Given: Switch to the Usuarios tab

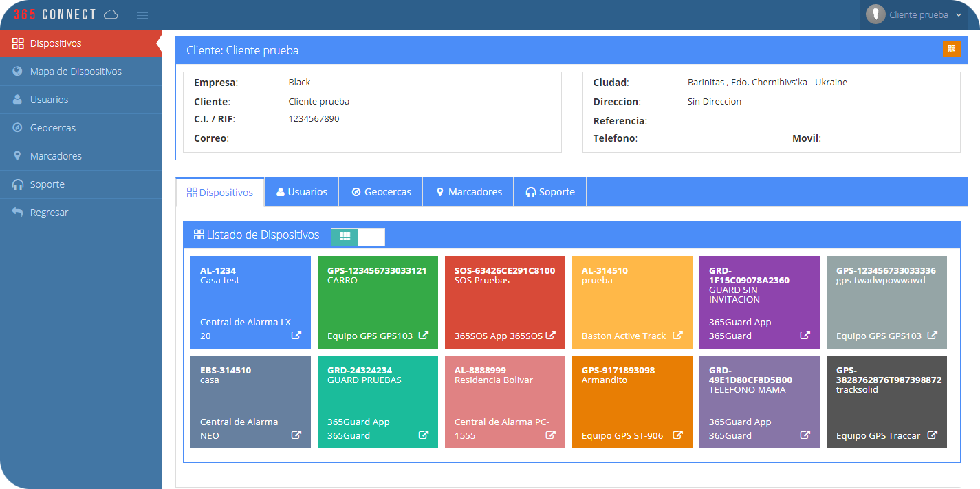Looking at the screenshot, I should coord(301,192).
